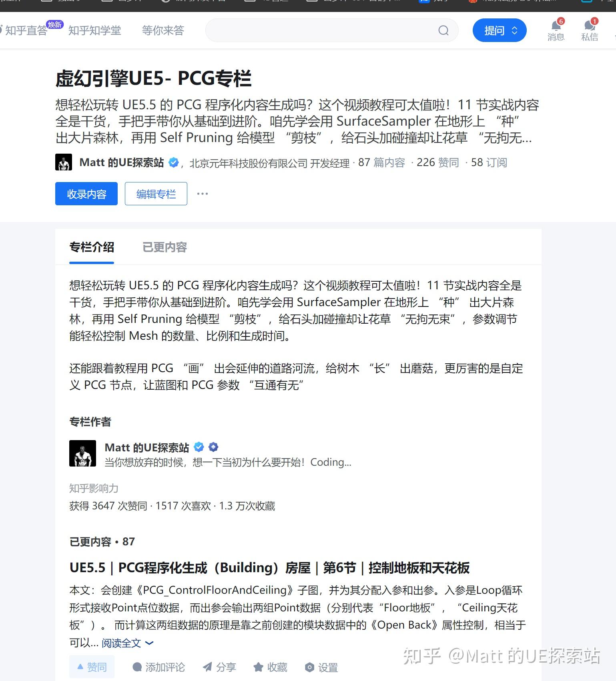Click the search magnifier icon
616x681 pixels.
click(443, 30)
